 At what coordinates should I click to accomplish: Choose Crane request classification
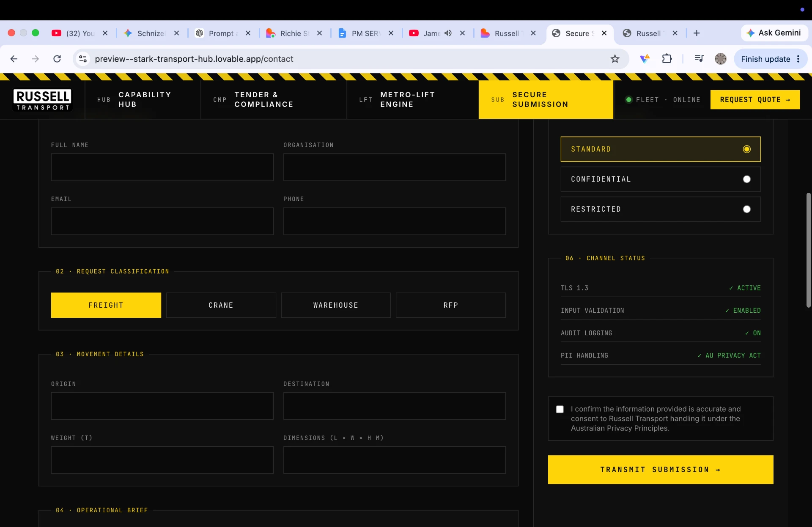[x=221, y=305]
